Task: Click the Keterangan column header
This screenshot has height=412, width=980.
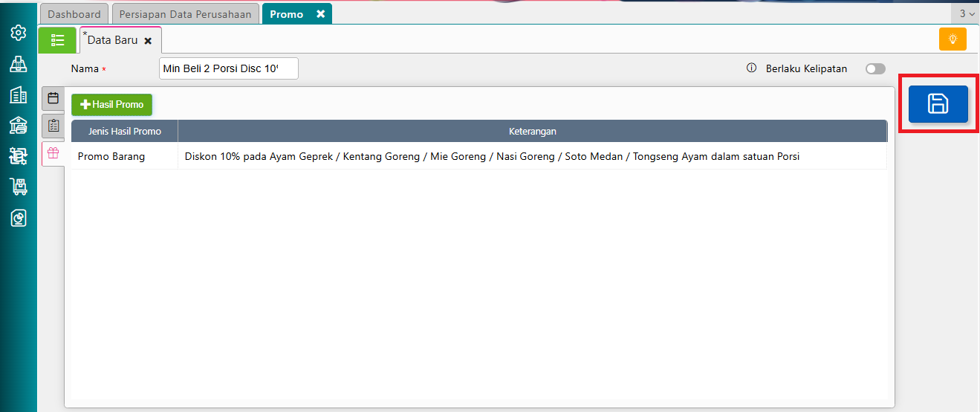Action: point(533,131)
